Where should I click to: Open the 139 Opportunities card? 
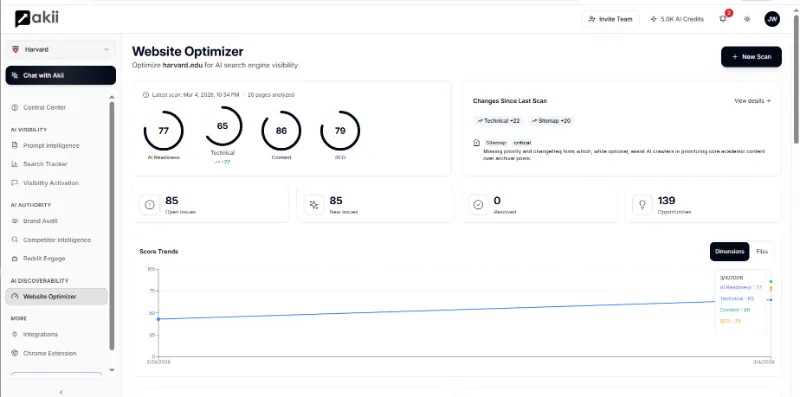[703, 205]
